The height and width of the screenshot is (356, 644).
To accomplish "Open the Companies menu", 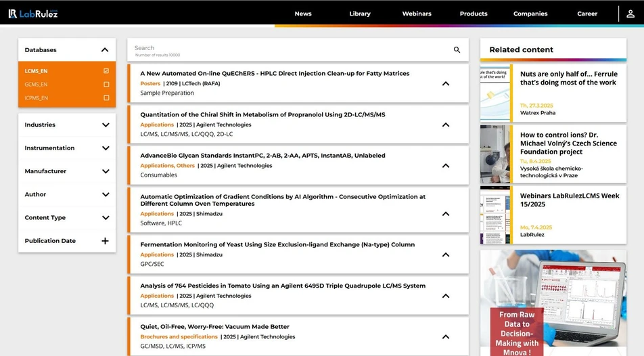I will tap(530, 14).
